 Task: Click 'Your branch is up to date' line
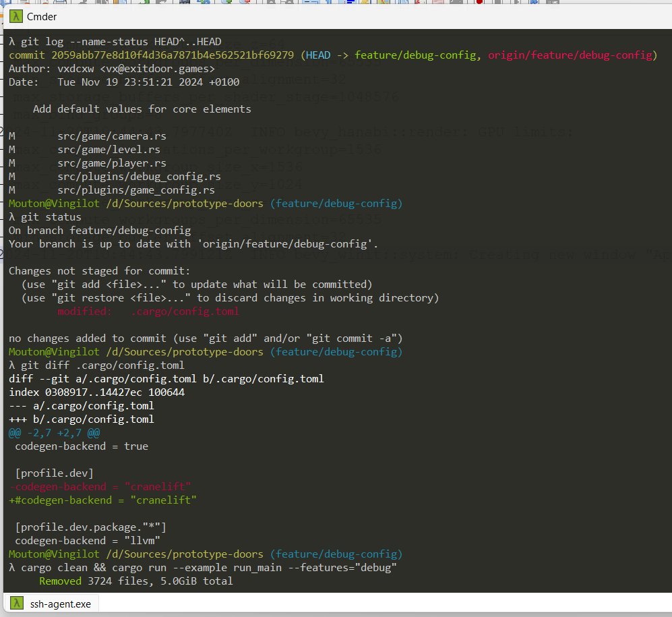point(193,244)
